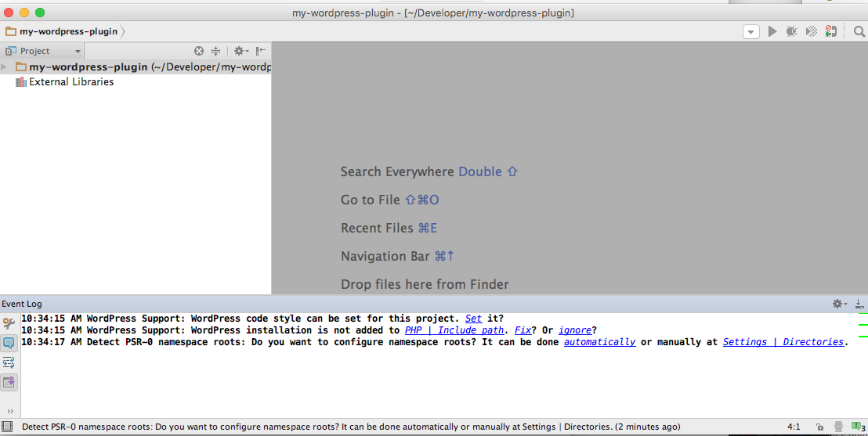Click the 4:1 cursor position indicator
This screenshot has width=868, height=436.
(x=794, y=427)
